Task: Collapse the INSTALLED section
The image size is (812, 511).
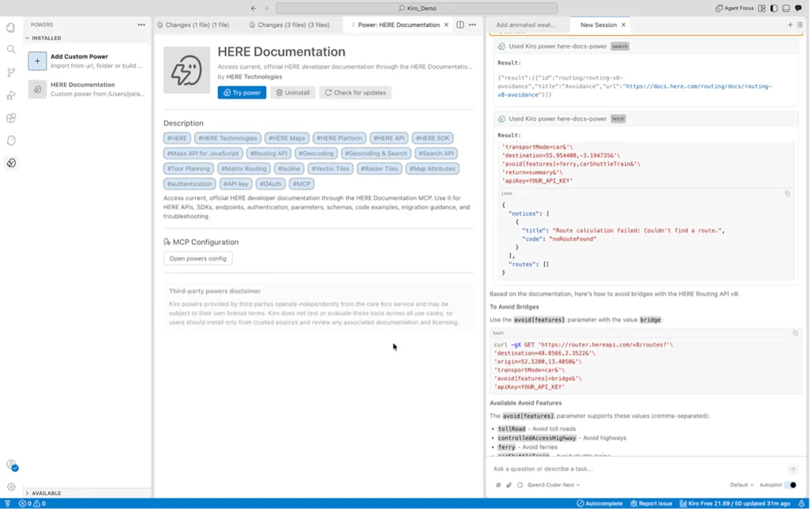Action: [44, 38]
